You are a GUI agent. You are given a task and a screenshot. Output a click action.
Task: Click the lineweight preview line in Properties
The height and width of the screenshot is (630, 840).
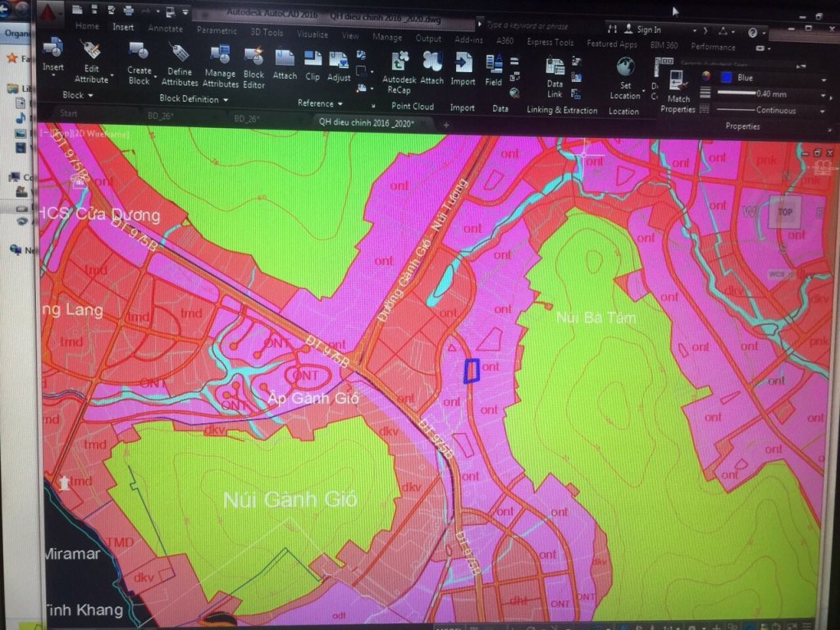(x=736, y=94)
